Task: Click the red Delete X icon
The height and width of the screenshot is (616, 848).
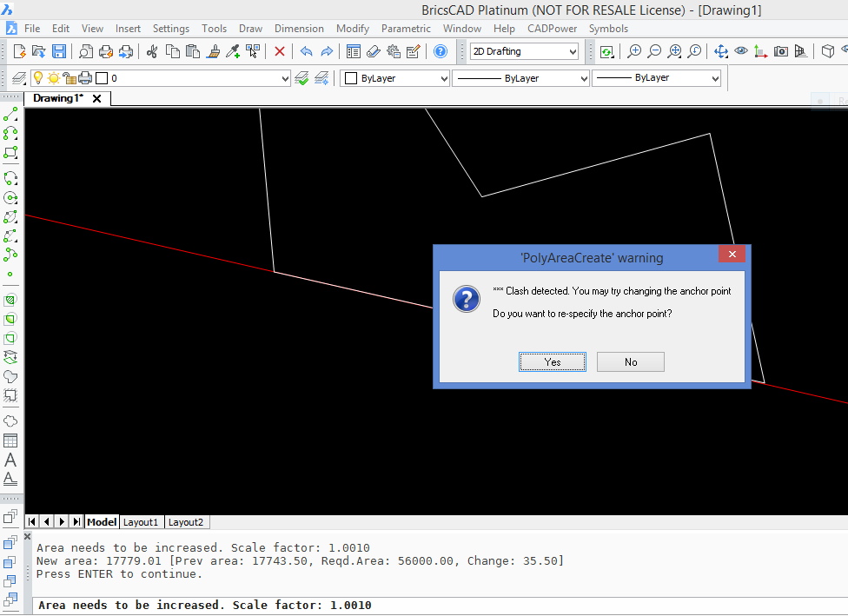Action: 280,51
